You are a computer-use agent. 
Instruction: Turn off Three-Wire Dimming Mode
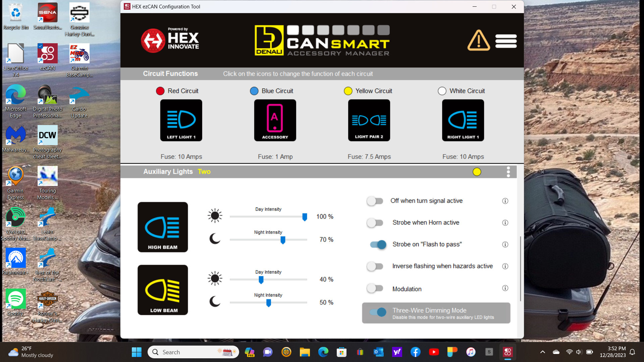point(378,312)
